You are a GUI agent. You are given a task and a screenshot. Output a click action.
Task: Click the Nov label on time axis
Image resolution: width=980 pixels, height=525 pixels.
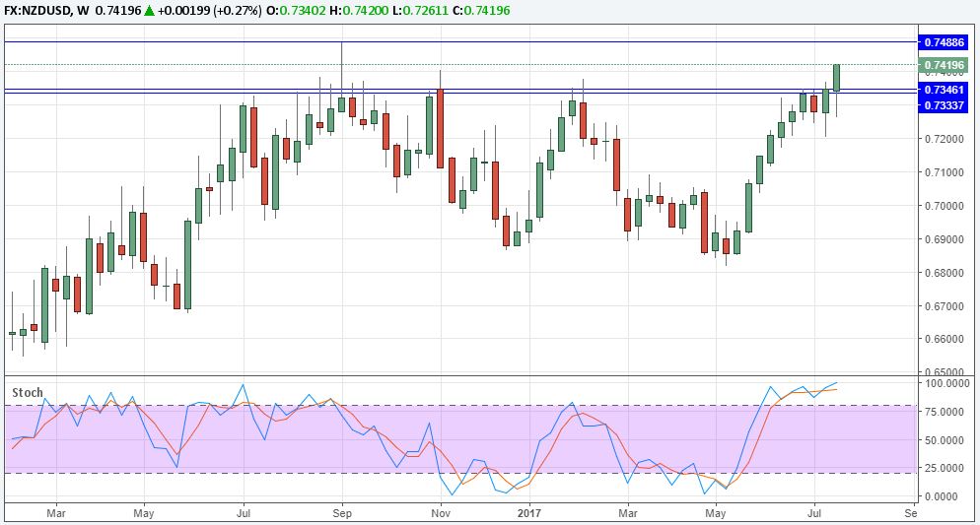(x=441, y=513)
